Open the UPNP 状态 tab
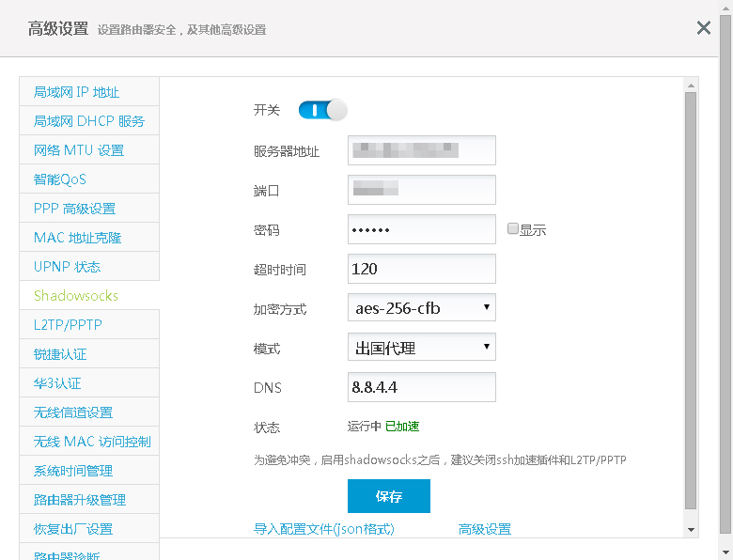 click(x=89, y=267)
